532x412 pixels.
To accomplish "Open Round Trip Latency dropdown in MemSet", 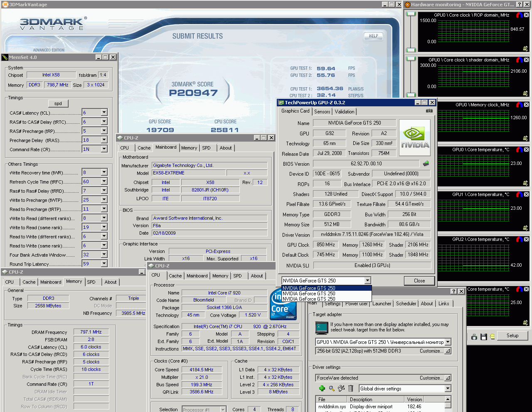I will (x=104, y=264).
